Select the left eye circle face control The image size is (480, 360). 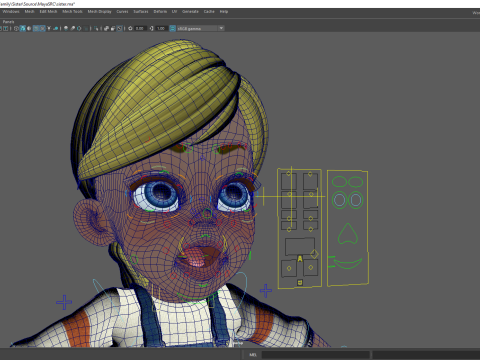[x=339, y=200]
